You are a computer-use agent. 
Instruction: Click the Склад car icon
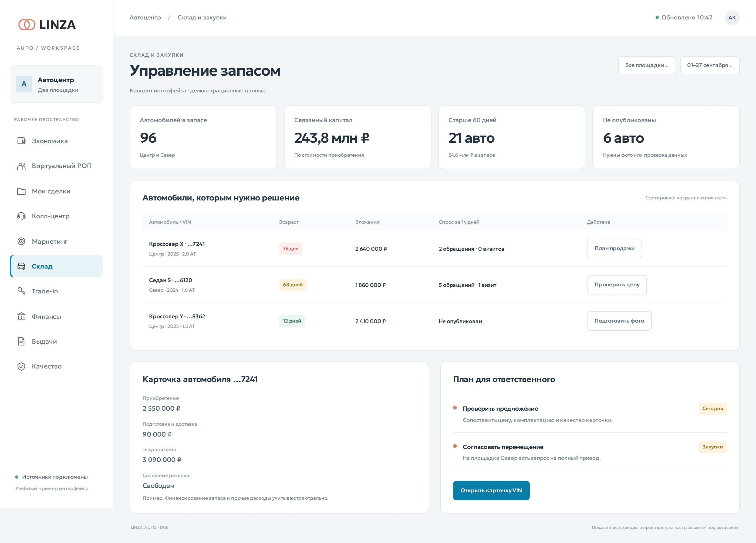click(21, 266)
